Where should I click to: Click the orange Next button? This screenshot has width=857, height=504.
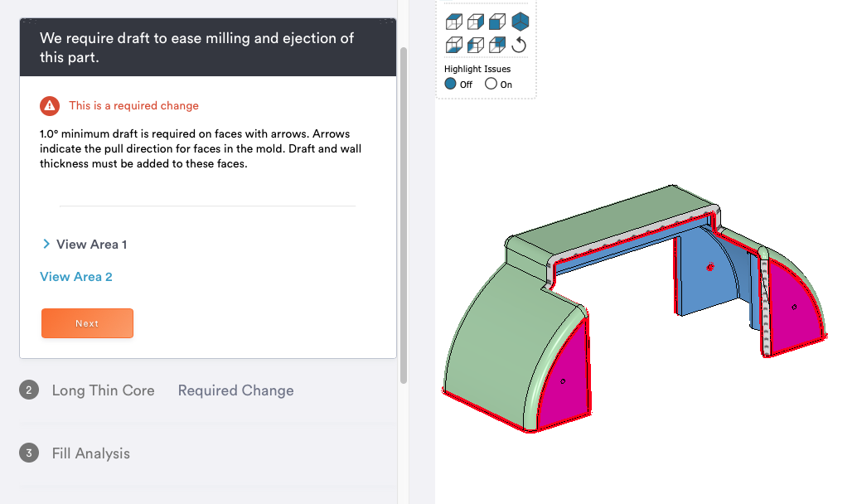click(x=88, y=323)
